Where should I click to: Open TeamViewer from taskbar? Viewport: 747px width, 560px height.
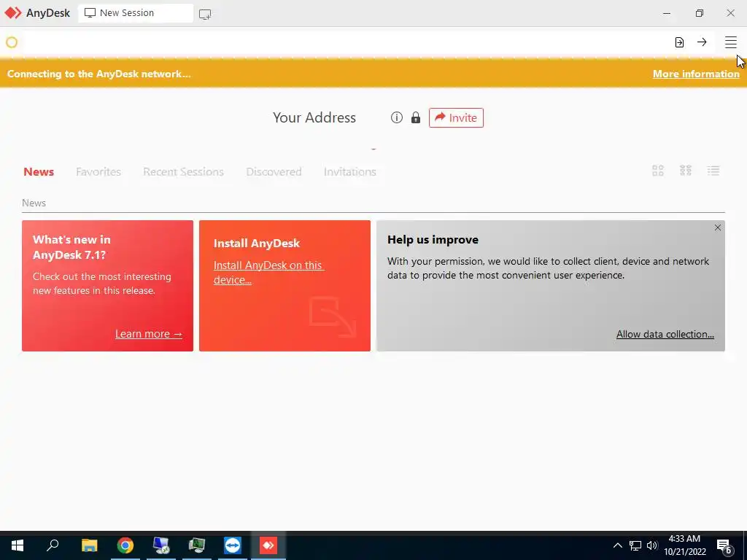[233, 545]
